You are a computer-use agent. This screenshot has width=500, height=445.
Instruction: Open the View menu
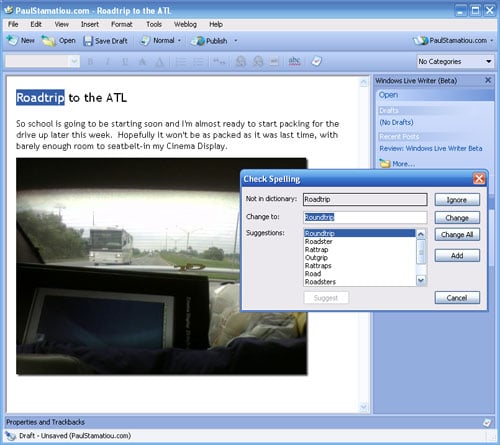pos(62,24)
